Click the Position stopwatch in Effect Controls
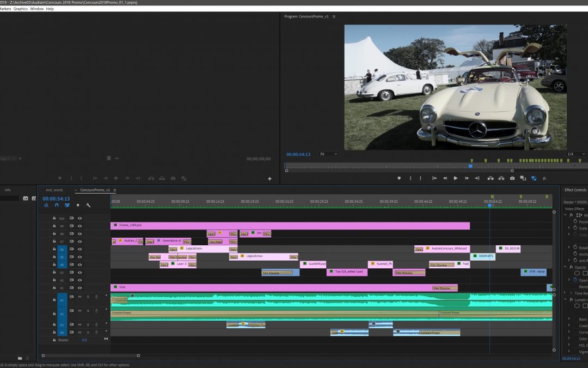 [x=575, y=221]
